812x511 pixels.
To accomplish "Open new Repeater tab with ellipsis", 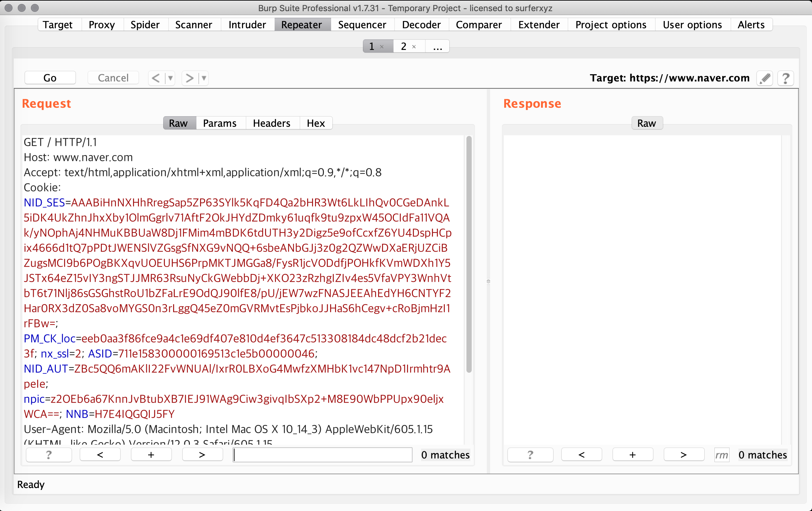I will pyautogui.click(x=437, y=47).
